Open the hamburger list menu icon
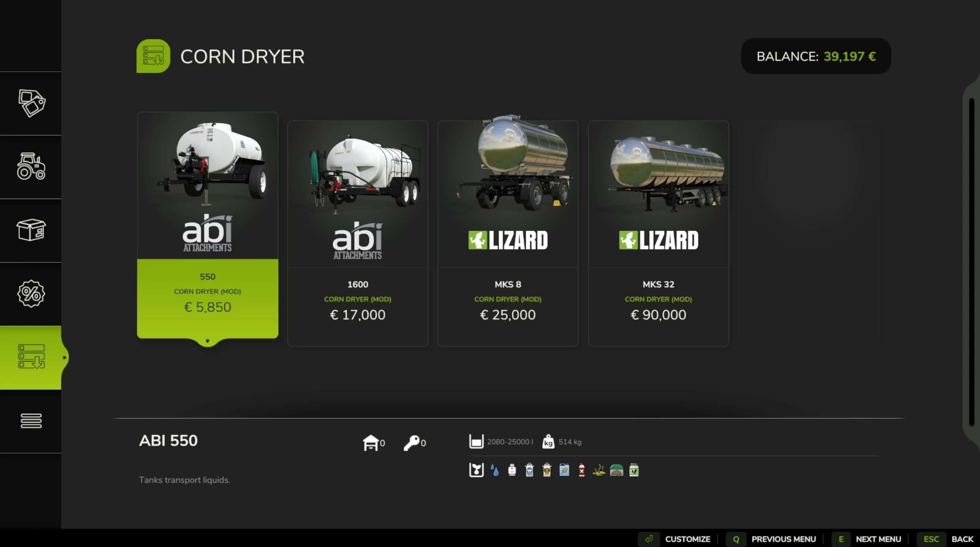Image resolution: width=980 pixels, height=547 pixels. [31, 421]
